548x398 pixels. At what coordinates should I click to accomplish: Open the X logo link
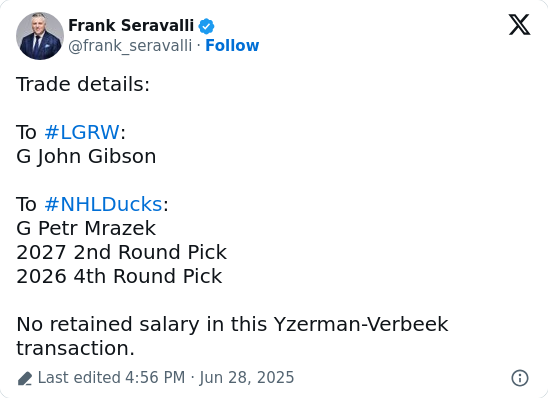coord(519,24)
